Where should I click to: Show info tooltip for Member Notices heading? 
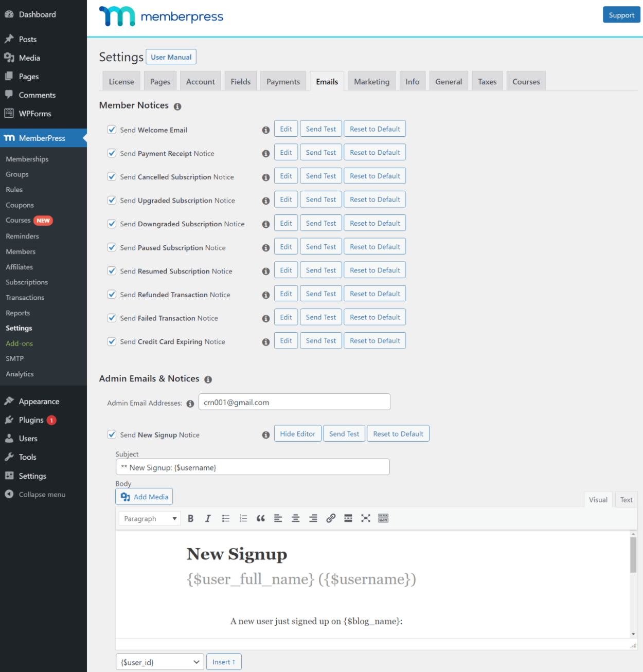point(177,106)
